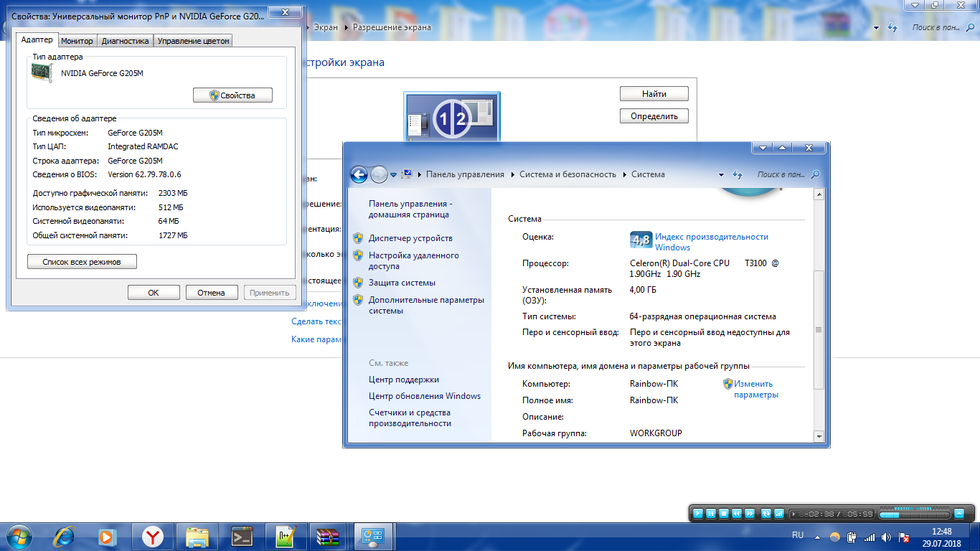Image resolution: width=980 pixels, height=551 pixels.
Task: Open Windows Media Player from taskbar
Action: click(107, 536)
